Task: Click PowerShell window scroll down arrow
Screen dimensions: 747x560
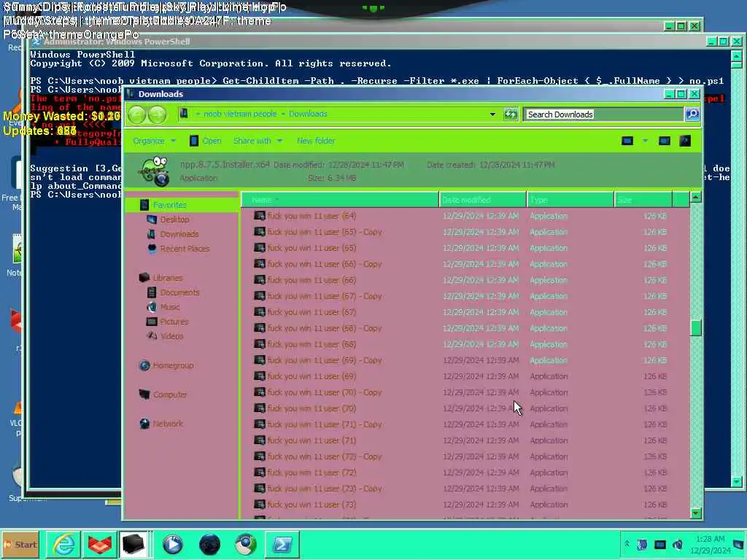Action: [736, 482]
